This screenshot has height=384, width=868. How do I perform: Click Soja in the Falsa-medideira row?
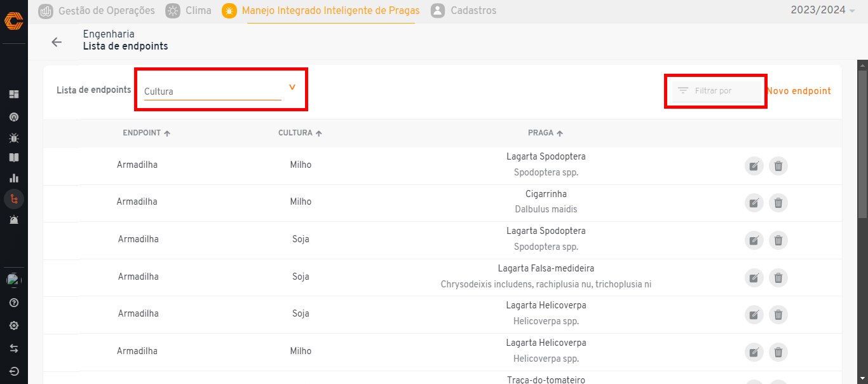tap(301, 277)
